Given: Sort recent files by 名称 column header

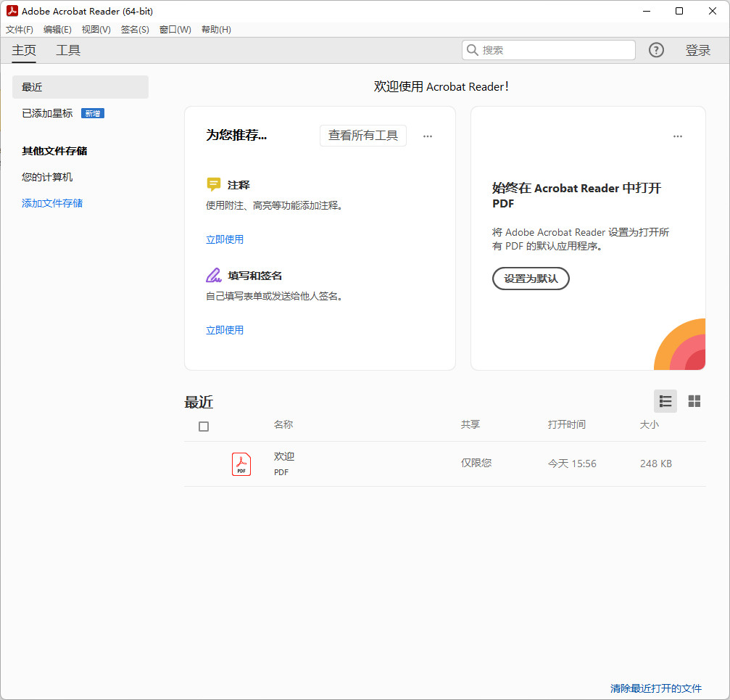Looking at the screenshot, I should (283, 424).
